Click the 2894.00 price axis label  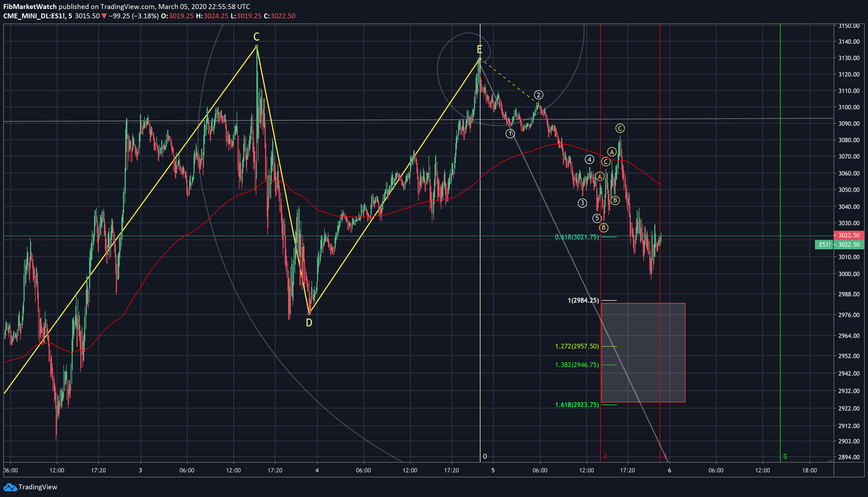pos(849,457)
